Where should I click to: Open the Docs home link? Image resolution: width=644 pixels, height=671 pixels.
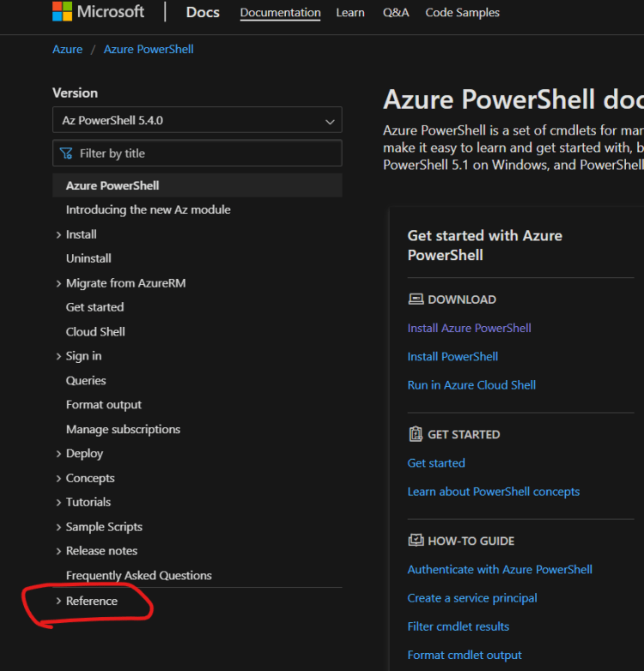[x=203, y=12]
